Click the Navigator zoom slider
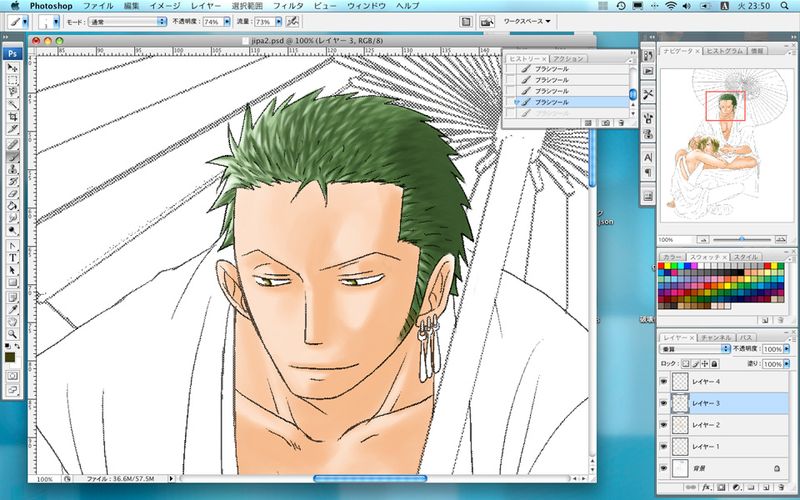Screen dimensions: 800x500 (x=742, y=239)
